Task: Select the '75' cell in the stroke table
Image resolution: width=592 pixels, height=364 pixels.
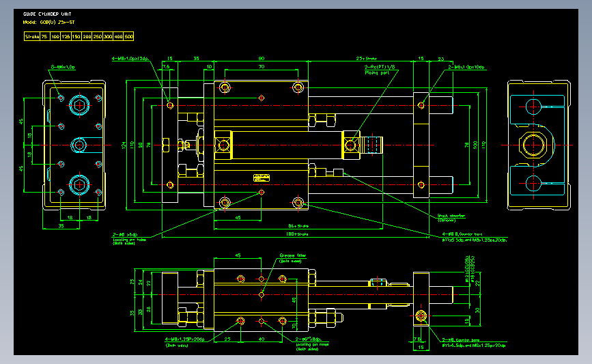Action: click(x=44, y=37)
